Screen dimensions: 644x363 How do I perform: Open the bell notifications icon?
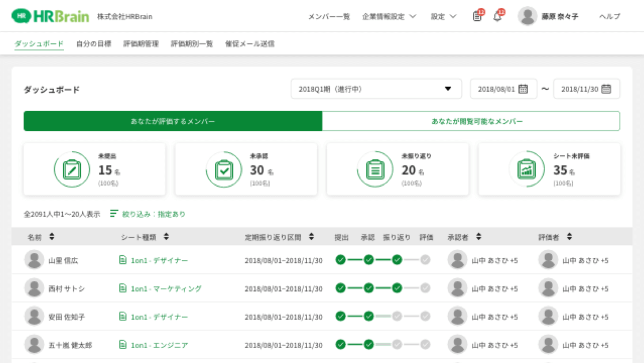[x=497, y=17]
